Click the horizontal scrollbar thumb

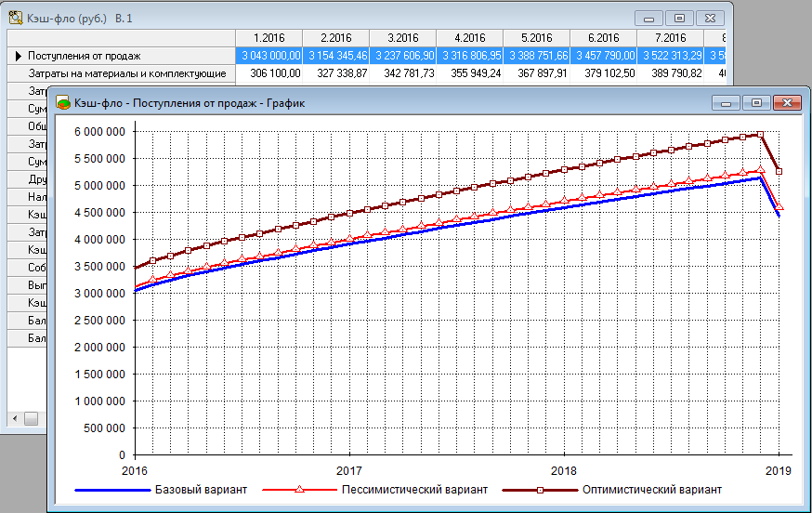[31, 418]
